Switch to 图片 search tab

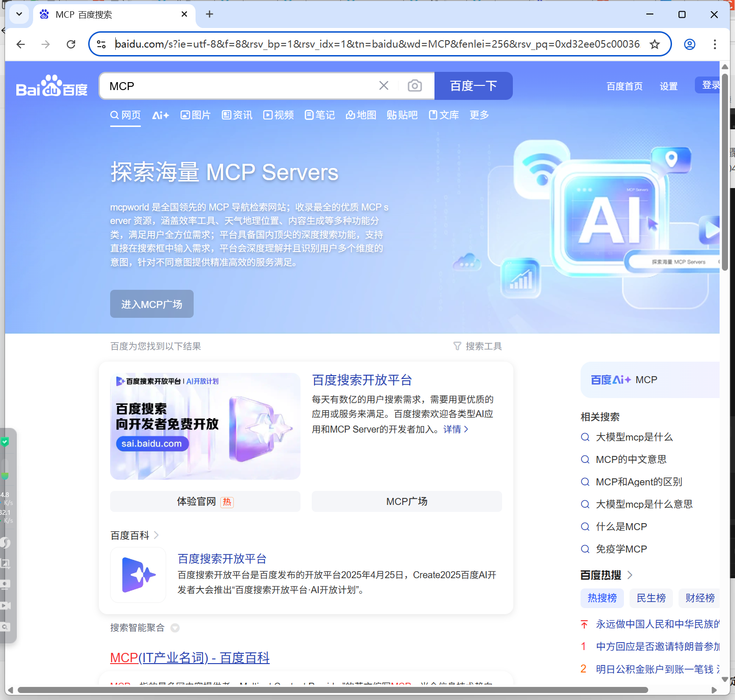pyautogui.click(x=196, y=115)
